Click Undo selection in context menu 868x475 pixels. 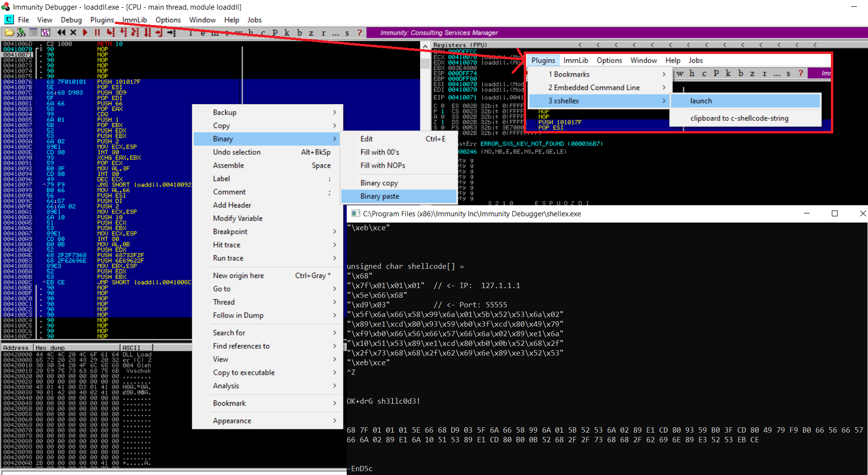pos(268,152)
